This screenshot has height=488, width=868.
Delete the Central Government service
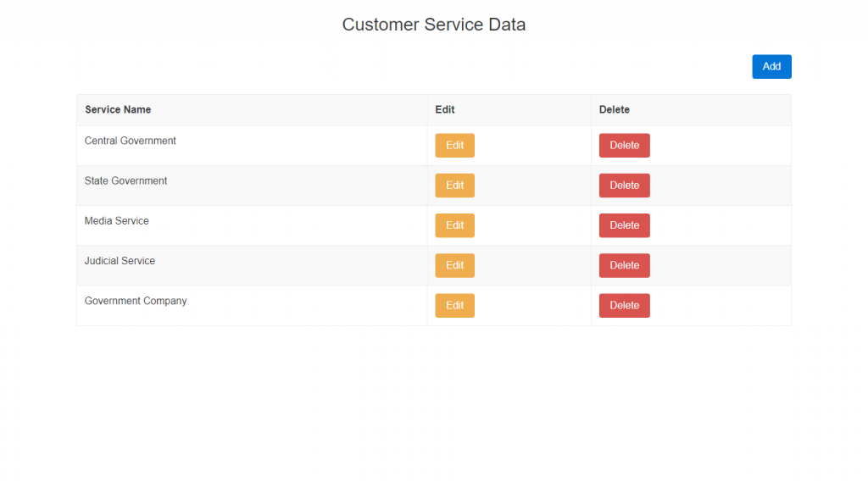click(x=624, y=146)
